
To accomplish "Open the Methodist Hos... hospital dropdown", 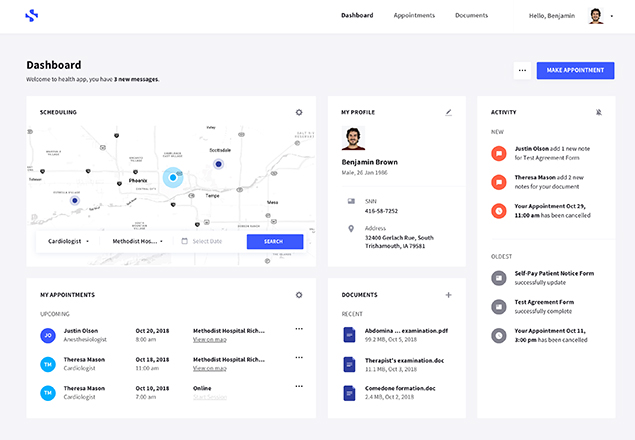I will pyautogui.click(x=138, y=241).
